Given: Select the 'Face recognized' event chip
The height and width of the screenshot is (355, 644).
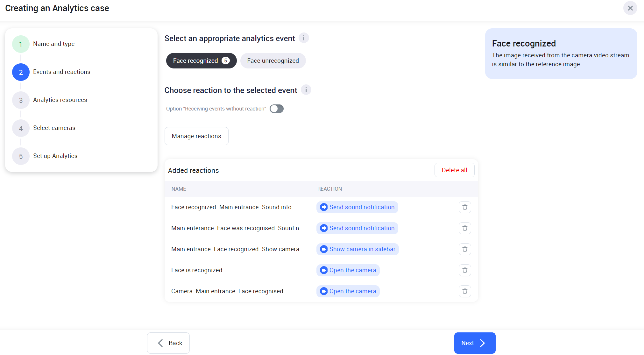Looking at the screenshot, I should (x=201, y=61).
